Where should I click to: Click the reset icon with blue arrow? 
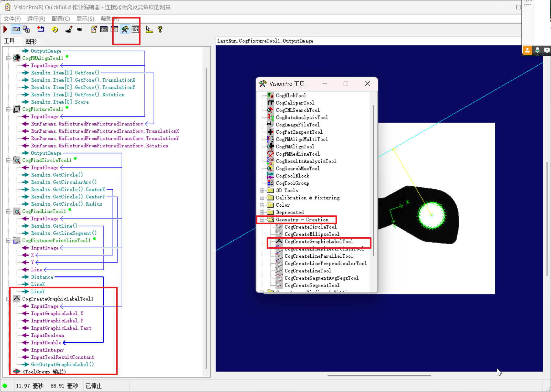point(40,29)
